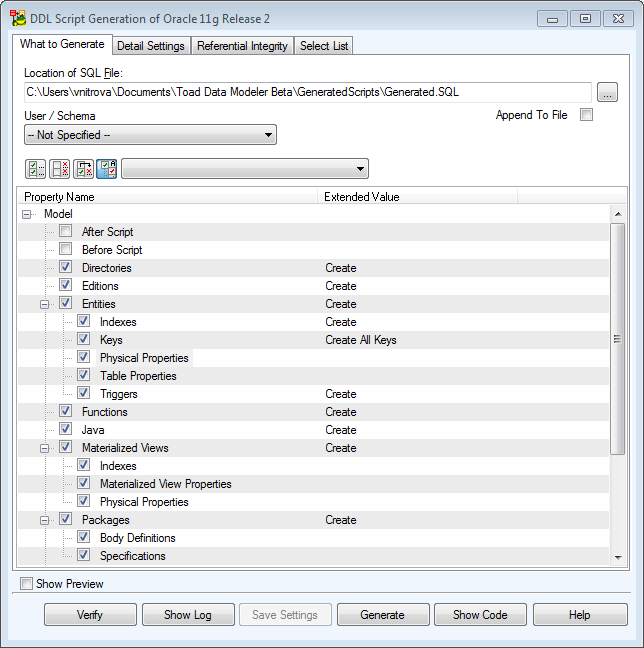This screenshot has width=644, height=648.
Task: Uncheck the Directories checkbox
Action: pos(65,267)
